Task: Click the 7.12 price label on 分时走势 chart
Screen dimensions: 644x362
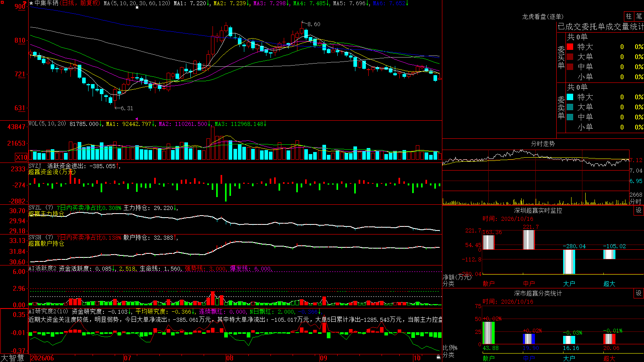Action: pos(636,160)
